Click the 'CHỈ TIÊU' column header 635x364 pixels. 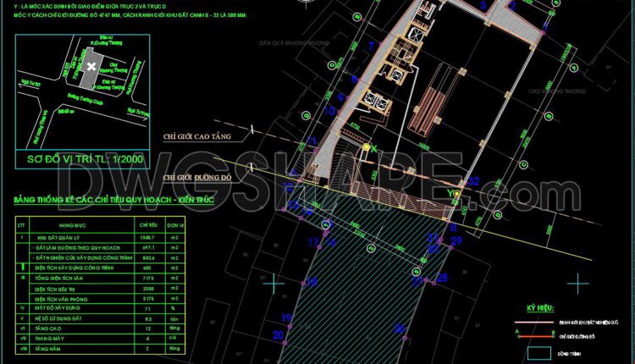(x=148, y=225)
